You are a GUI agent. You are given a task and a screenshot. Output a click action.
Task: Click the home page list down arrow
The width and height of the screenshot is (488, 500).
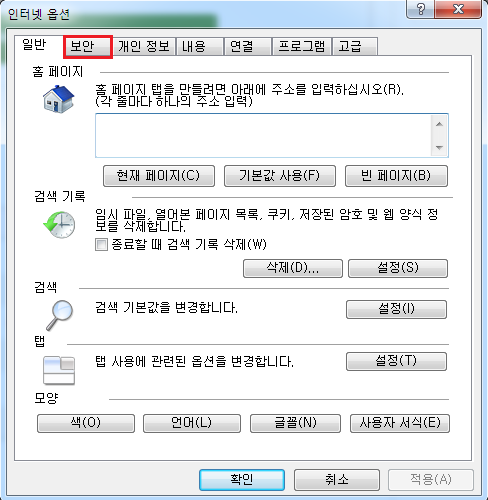point(439,147)
